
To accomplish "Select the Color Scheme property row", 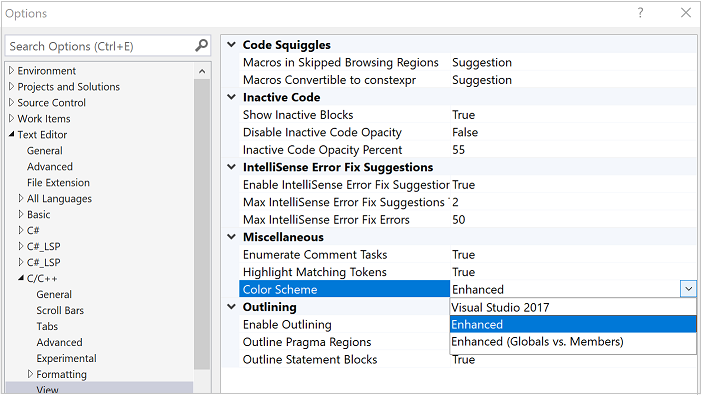I will pos(344,289).
